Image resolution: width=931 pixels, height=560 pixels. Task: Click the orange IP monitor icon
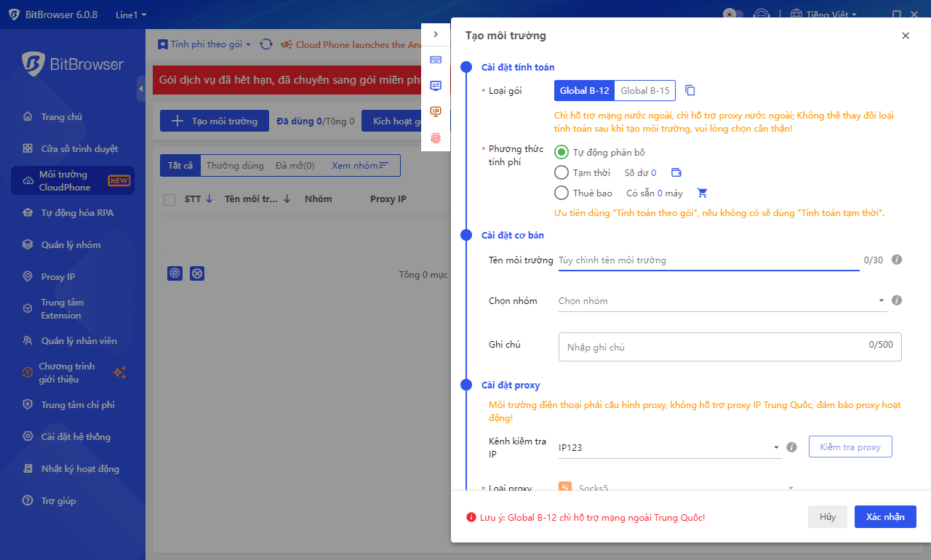point(436,111)
